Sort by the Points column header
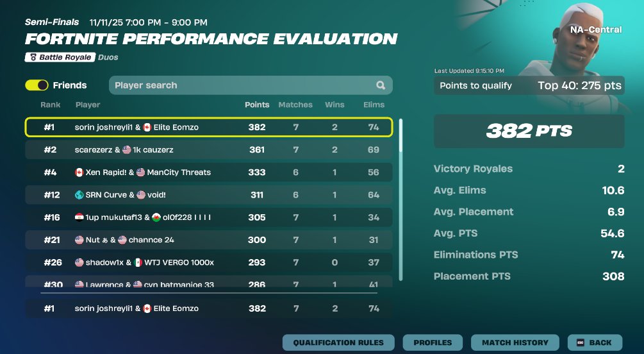This screenshot has width=644, height=354. pyautogui.click(x=257, y=105)
